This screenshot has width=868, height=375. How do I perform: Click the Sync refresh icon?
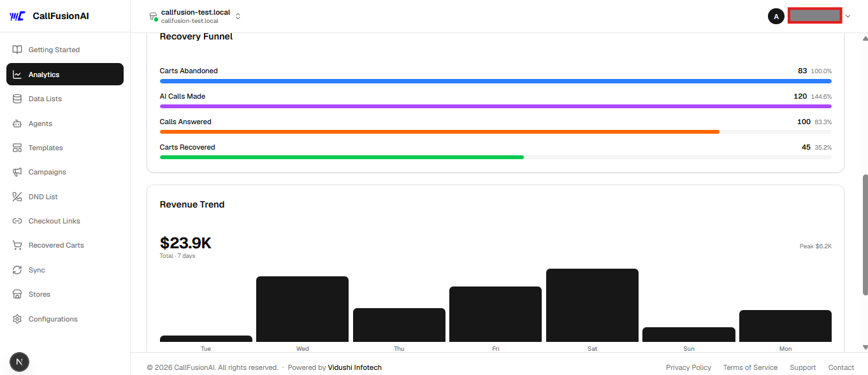pyautogui.click(x=17, y=270)
